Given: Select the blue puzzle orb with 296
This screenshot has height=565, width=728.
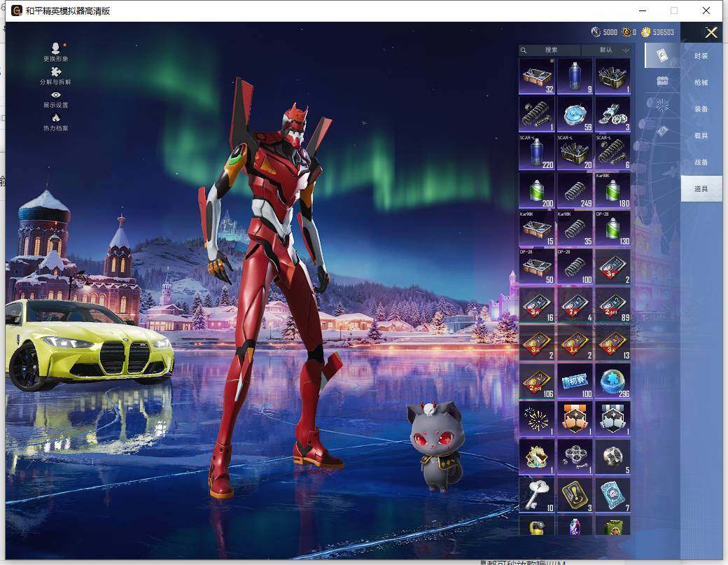Looking at the screenshot, I should pos(613,381).
